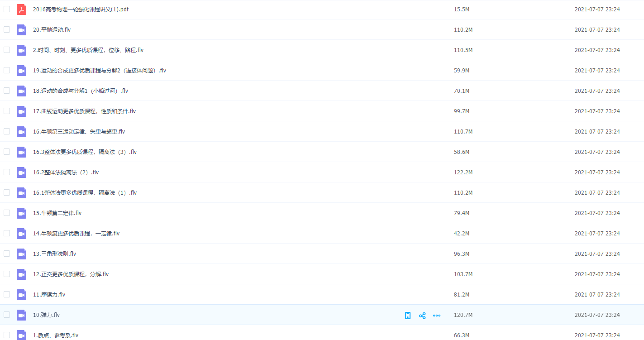The image size is (644, 340).
Task: Click the video icon beside 15.牛顿第二定律.flv
Action: coord(21,213)
